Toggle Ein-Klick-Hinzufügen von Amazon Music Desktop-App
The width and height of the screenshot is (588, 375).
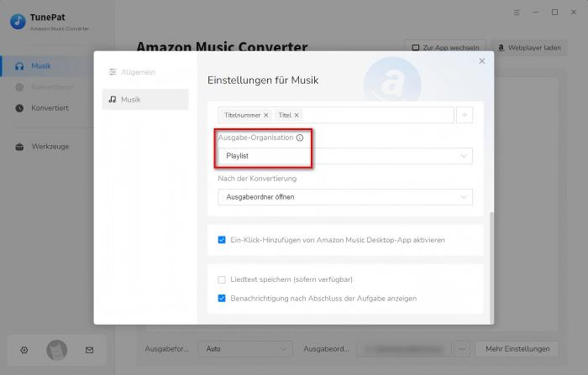pos(222,240)
